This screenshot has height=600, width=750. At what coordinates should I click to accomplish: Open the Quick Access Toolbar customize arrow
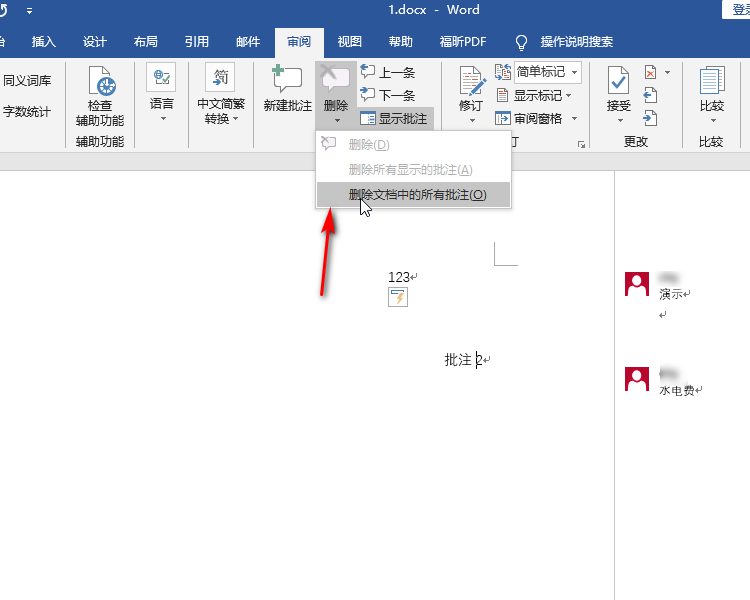click(30, 11)
